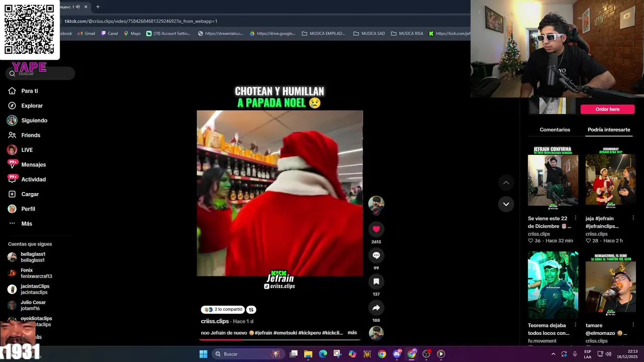Open the Friends section

[x=24, y=135]
